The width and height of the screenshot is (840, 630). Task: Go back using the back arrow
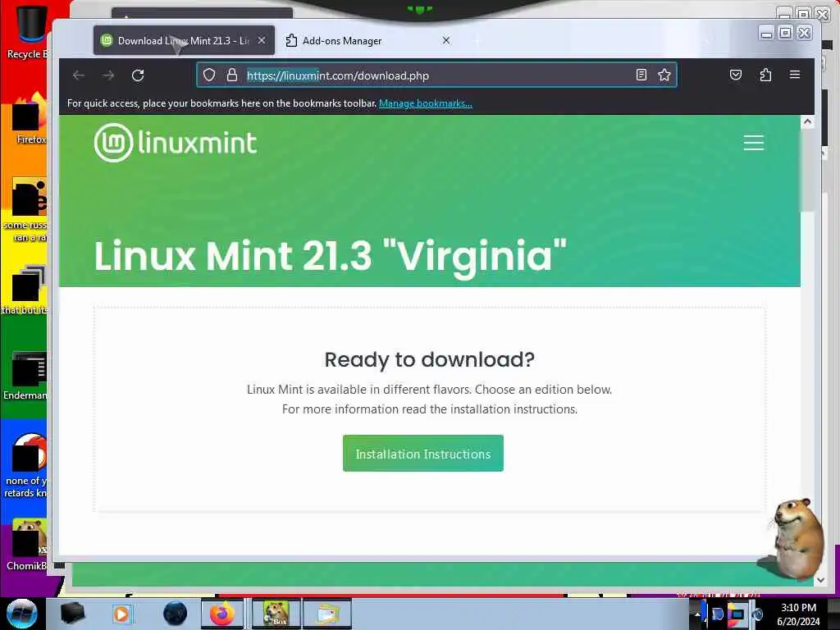tap(79, 75)
